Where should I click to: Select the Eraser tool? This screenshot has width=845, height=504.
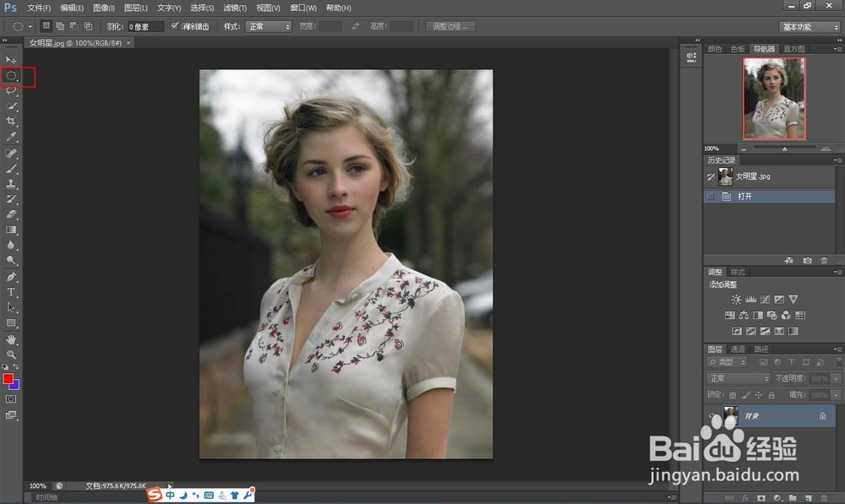(x=11, y=214)
